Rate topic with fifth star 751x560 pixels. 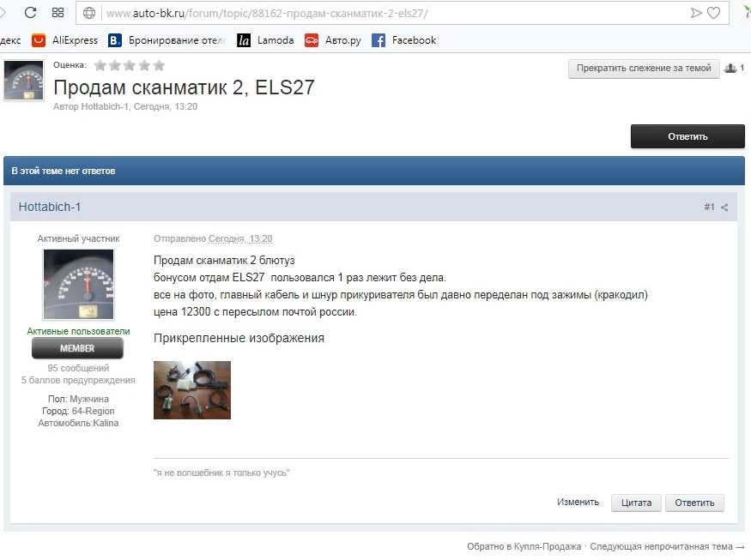[159, 65]
